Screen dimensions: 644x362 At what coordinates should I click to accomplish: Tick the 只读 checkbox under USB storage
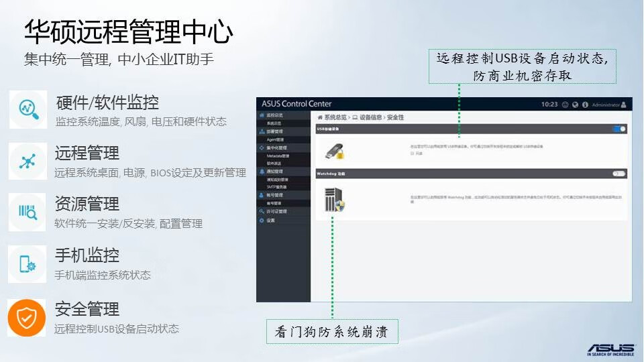[x=412, y=153]
